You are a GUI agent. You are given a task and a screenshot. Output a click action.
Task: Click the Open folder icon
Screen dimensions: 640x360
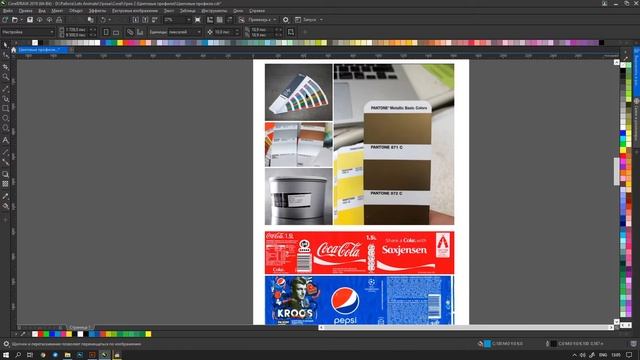pos(15,20)
